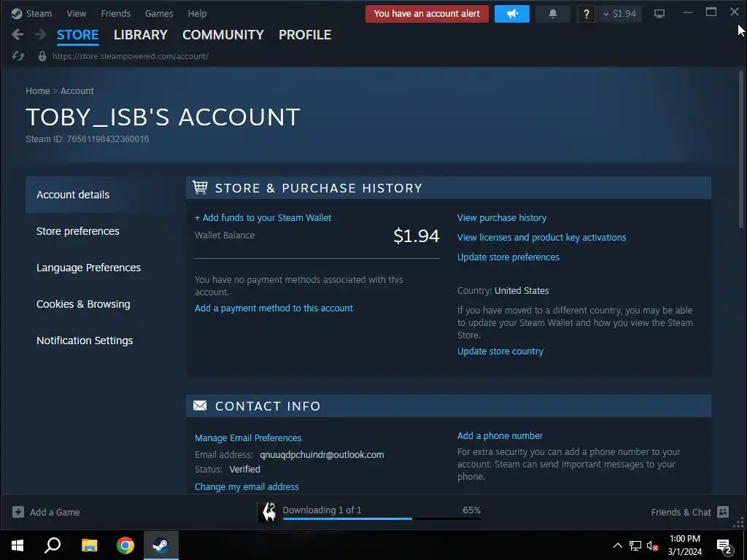Screen dimensions: 747x560
Task: Open the Steam menu
Action: [x=39, y=13]
